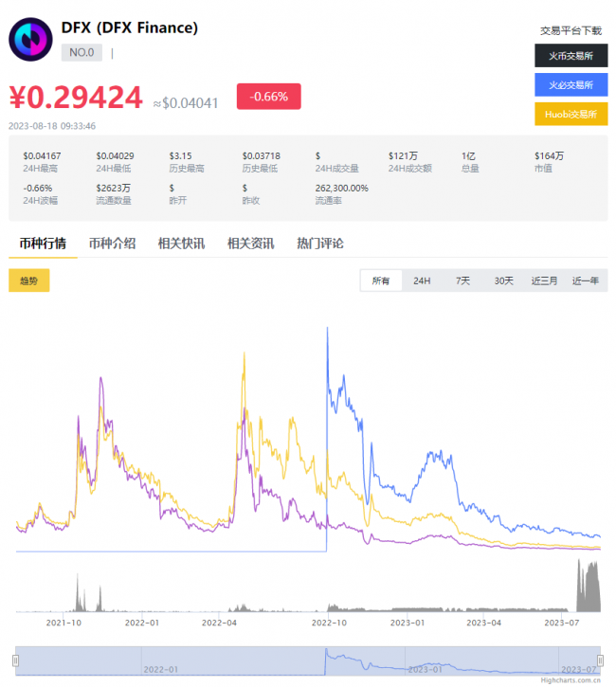Click the 昨开 label
This screenshot has width=616, height=687.
[178, 201]
